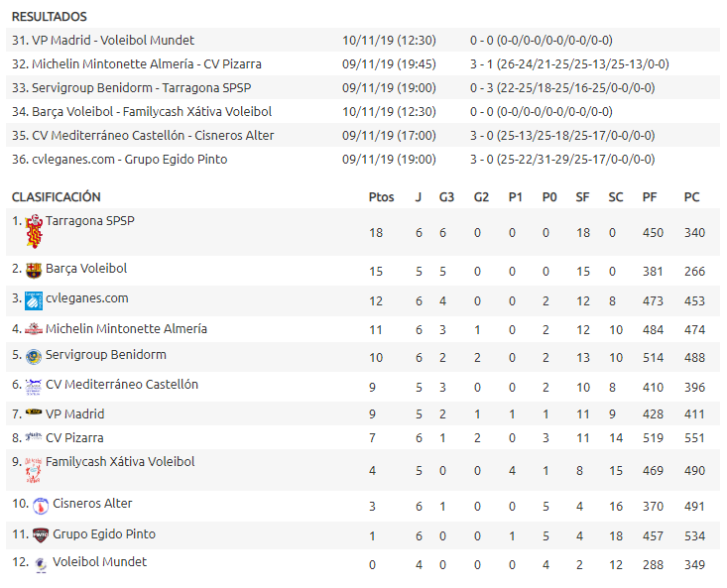Click the cvleganes.com team logo
The height and width of the screenshot is (588, 727).
click(x=34, y=300)
